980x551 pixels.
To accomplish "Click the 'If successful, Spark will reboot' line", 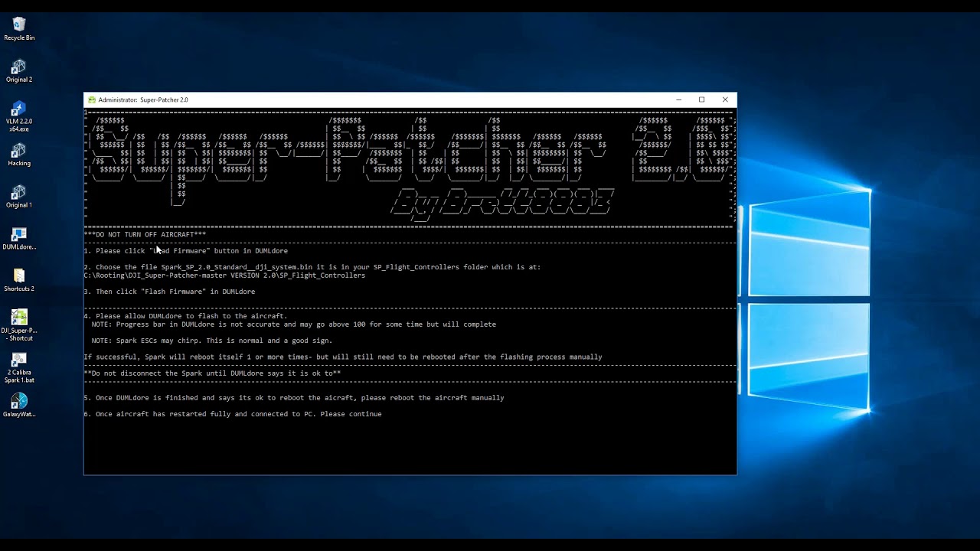I will pos(343,357).
